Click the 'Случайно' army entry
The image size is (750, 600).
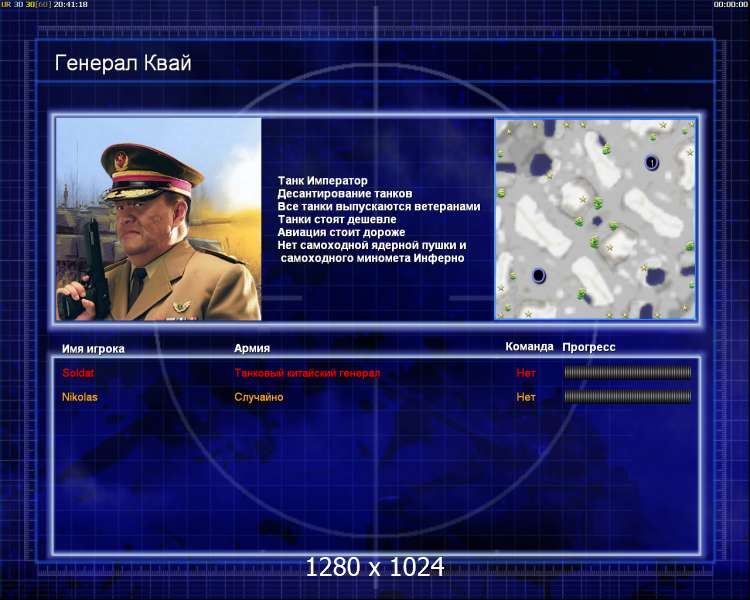[x=259, y=397]
